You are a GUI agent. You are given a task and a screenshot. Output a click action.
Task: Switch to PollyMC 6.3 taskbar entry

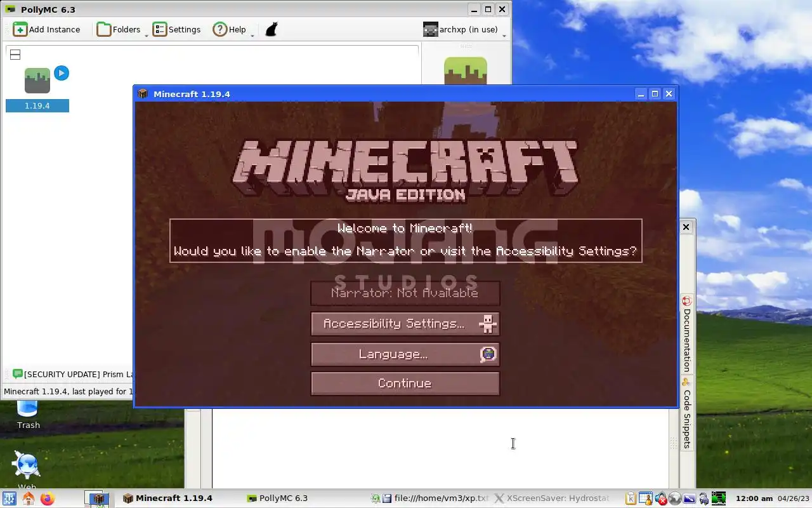tap(277, 498)
